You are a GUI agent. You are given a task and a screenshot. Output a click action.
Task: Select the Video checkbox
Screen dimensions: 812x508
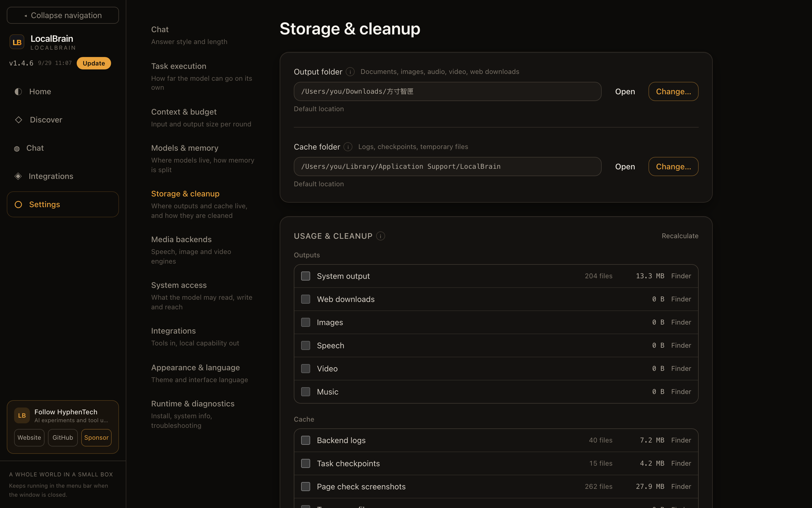[305, 369]
